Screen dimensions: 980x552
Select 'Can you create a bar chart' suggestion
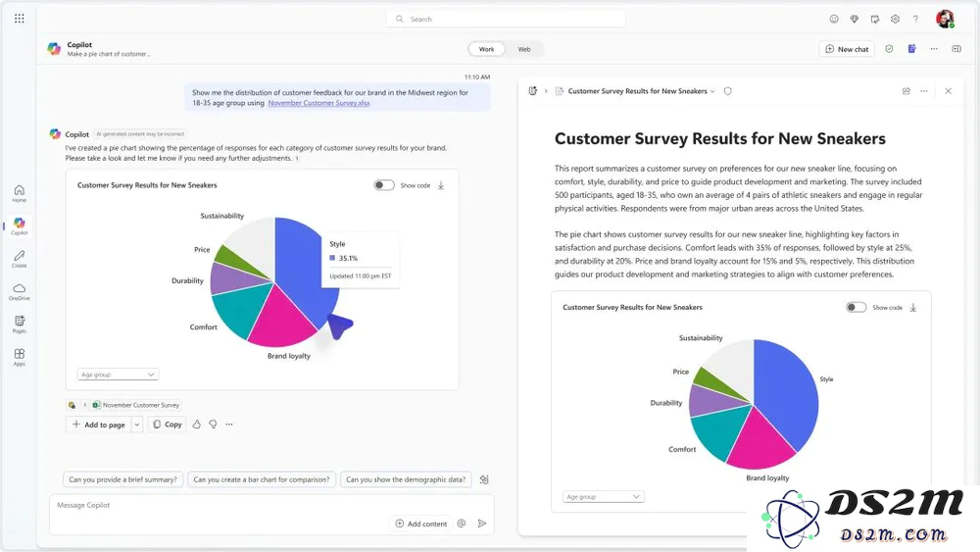pyautogui.click(x=262, y=479)
